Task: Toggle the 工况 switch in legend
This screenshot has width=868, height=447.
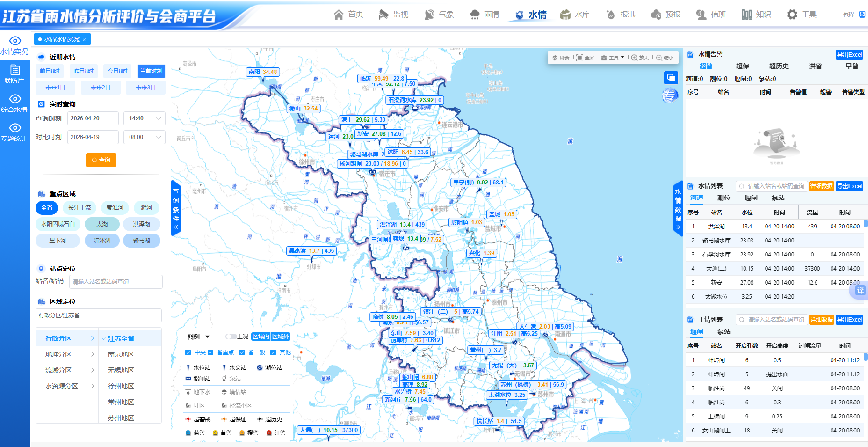Action: click(x=231, y=337)
